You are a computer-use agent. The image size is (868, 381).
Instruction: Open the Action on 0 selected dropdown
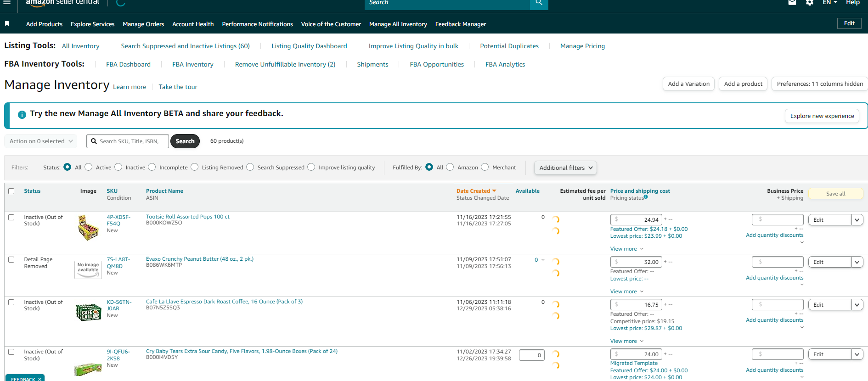40,141
